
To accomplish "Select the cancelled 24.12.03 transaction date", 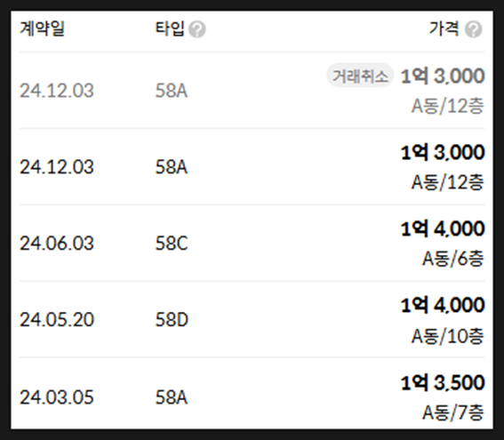I will coord(57,91).
